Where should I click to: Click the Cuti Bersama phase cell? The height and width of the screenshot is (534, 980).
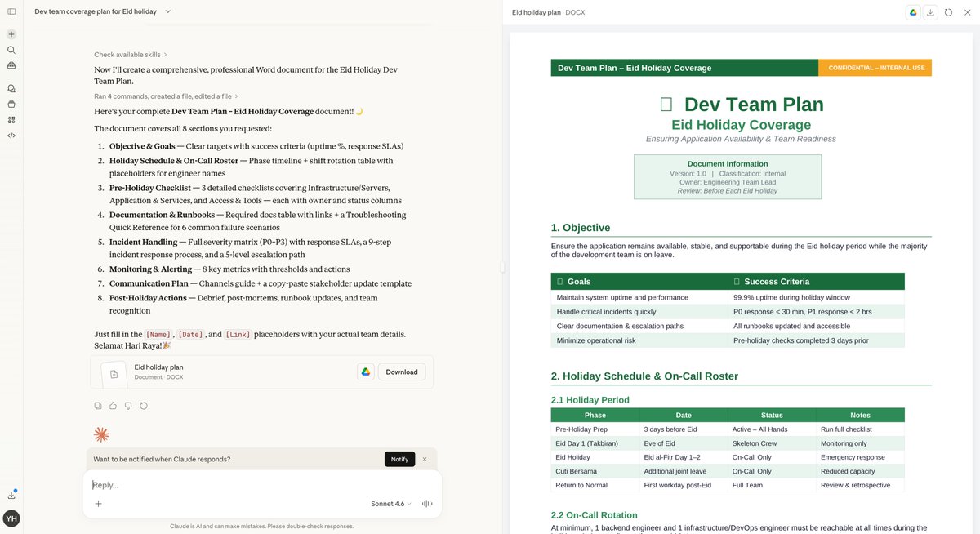595,471
